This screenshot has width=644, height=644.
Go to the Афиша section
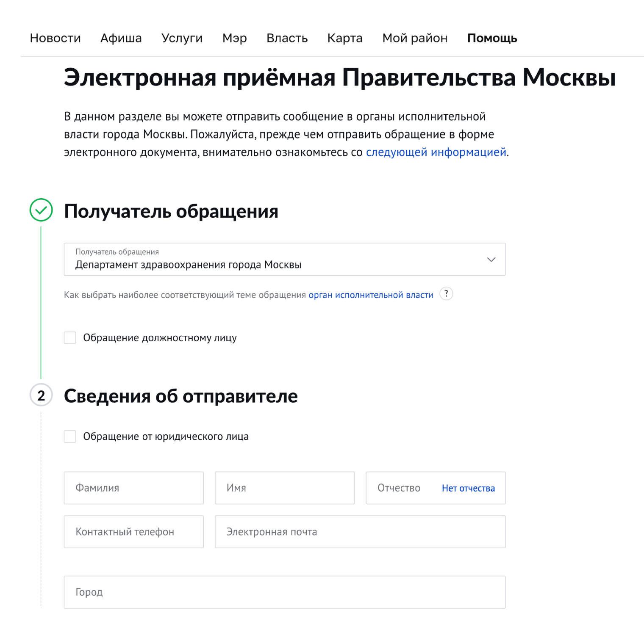121,38
